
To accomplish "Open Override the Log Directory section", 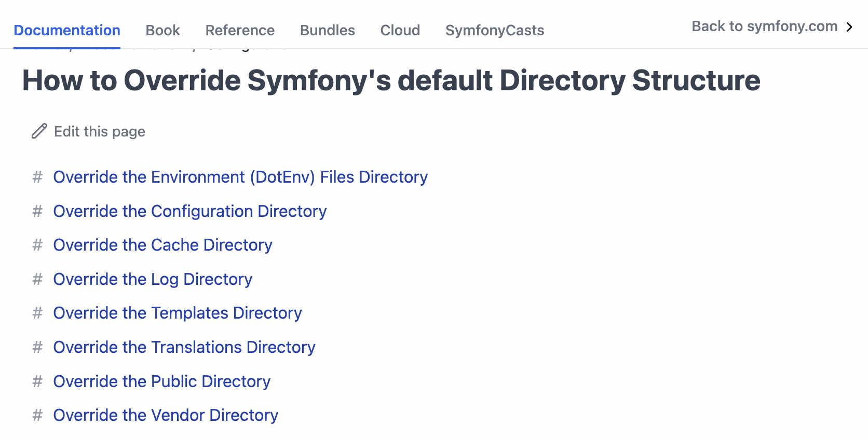I will [x=153, y=279].
